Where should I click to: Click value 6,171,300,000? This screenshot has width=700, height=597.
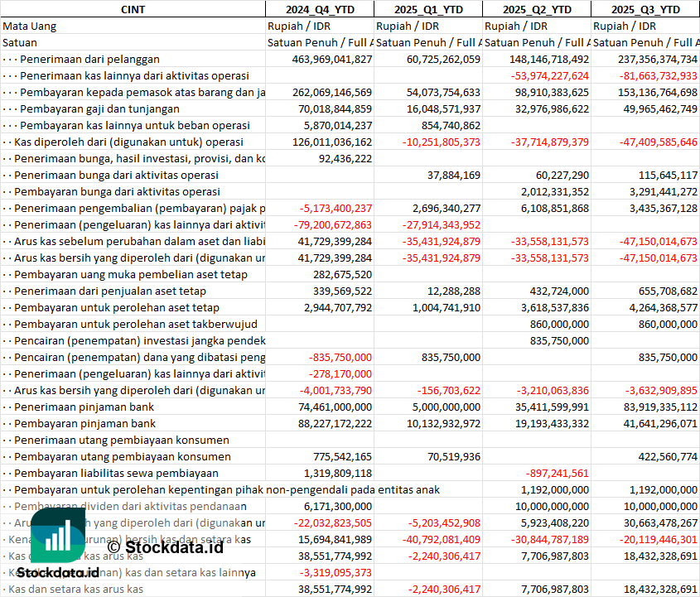(338, 506)
